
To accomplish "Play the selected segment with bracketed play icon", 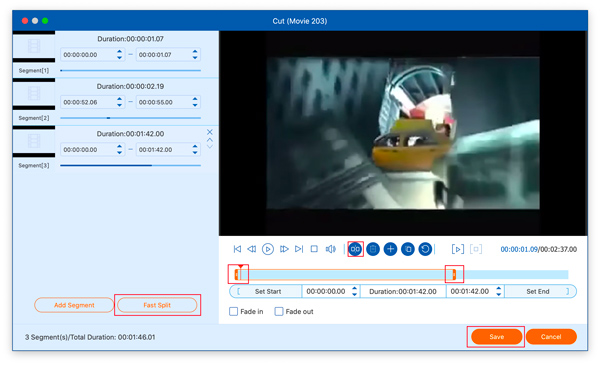I will click(x=458, y=249).
